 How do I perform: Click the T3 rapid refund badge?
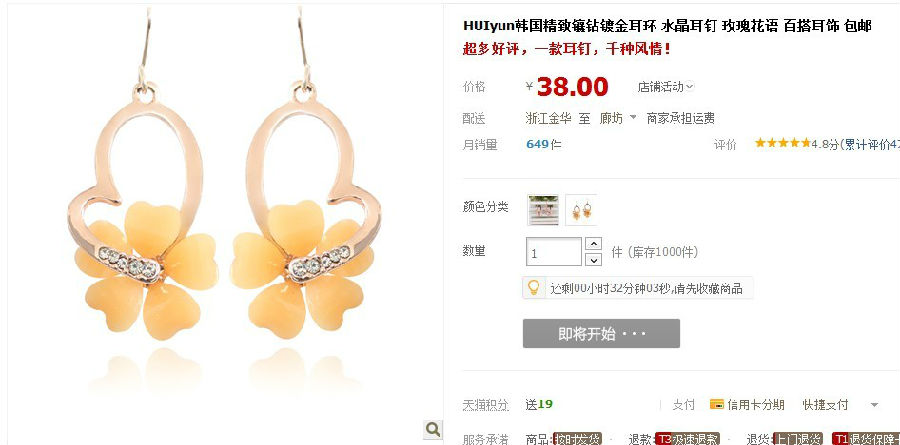[x=688, y=440]
